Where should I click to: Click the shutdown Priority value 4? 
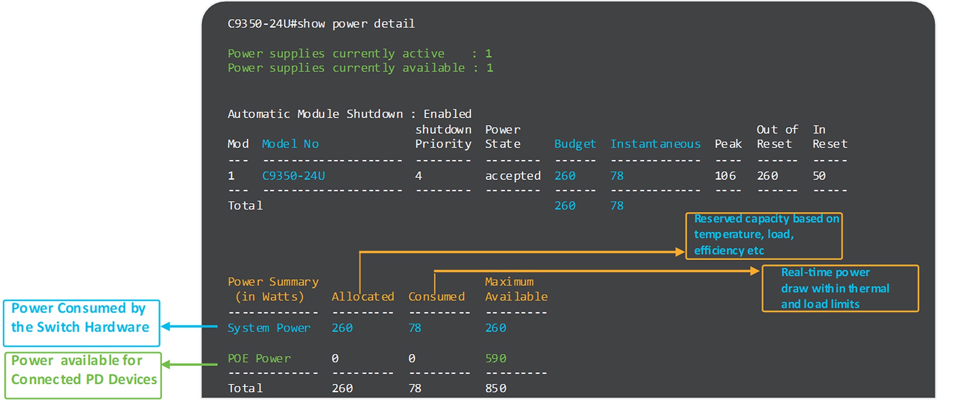[x=418, y=176]
